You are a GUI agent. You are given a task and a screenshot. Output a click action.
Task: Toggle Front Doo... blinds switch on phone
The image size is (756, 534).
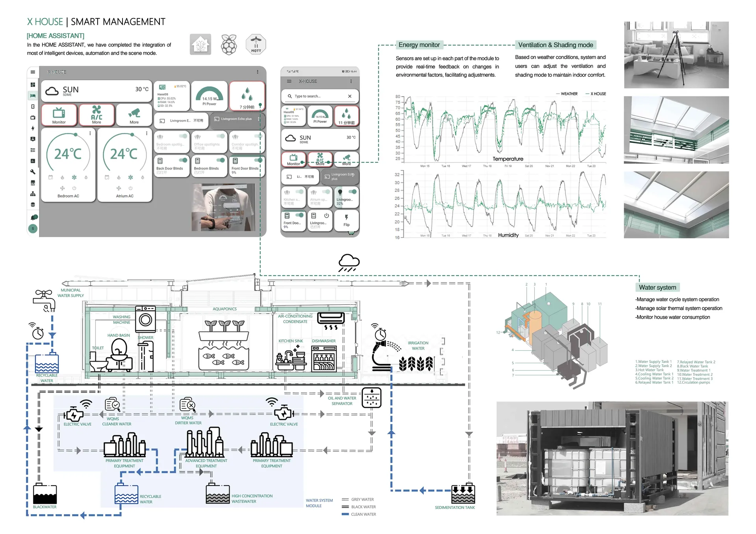tap(300, 215)
